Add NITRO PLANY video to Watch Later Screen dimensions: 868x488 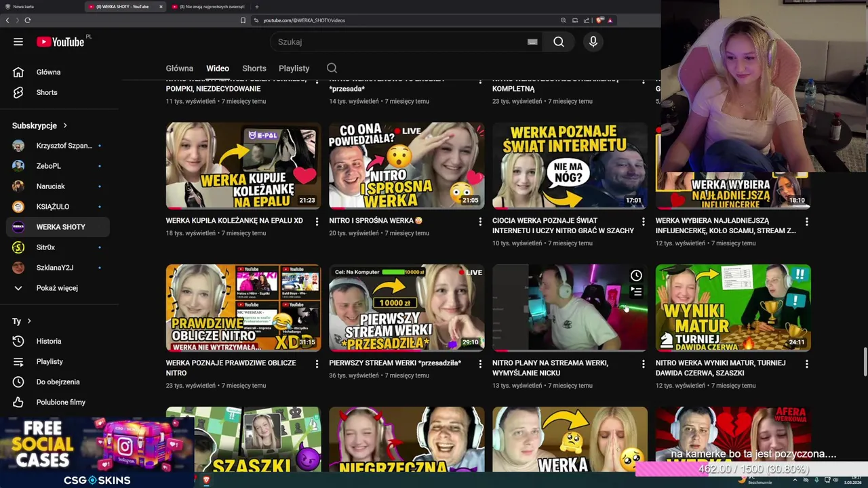tap(636, 275)
